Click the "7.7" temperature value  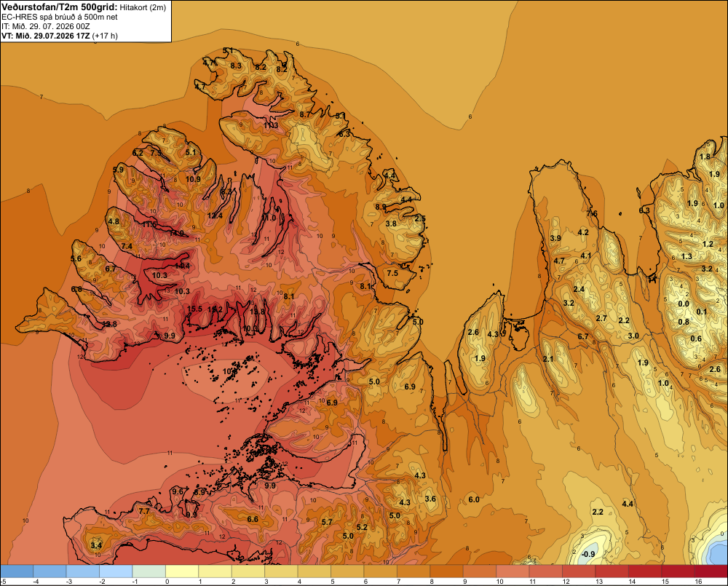144,511
